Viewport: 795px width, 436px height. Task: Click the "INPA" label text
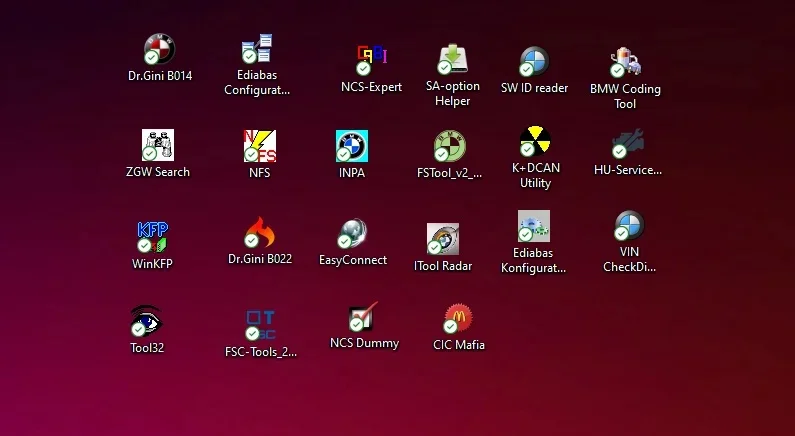(352, 173)
